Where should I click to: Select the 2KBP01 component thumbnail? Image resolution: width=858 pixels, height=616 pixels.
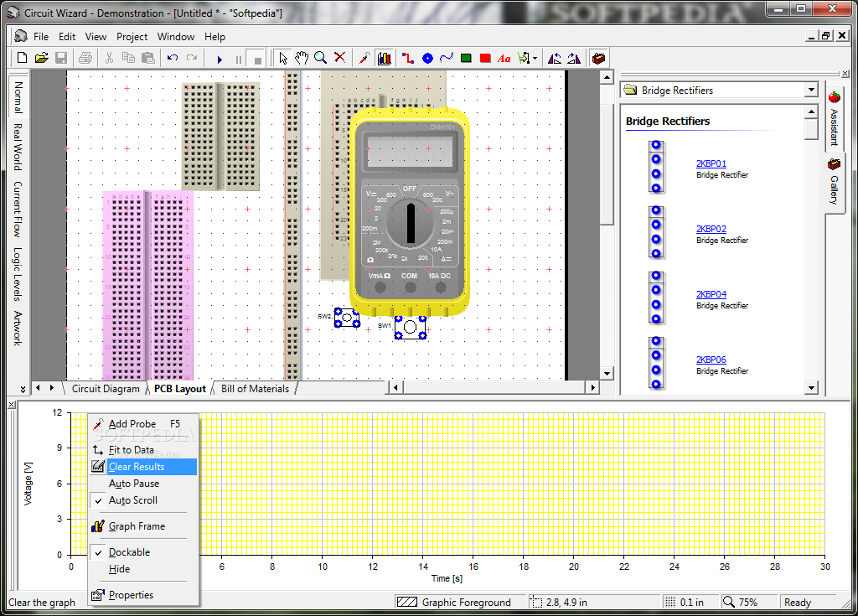coord(656,167)
